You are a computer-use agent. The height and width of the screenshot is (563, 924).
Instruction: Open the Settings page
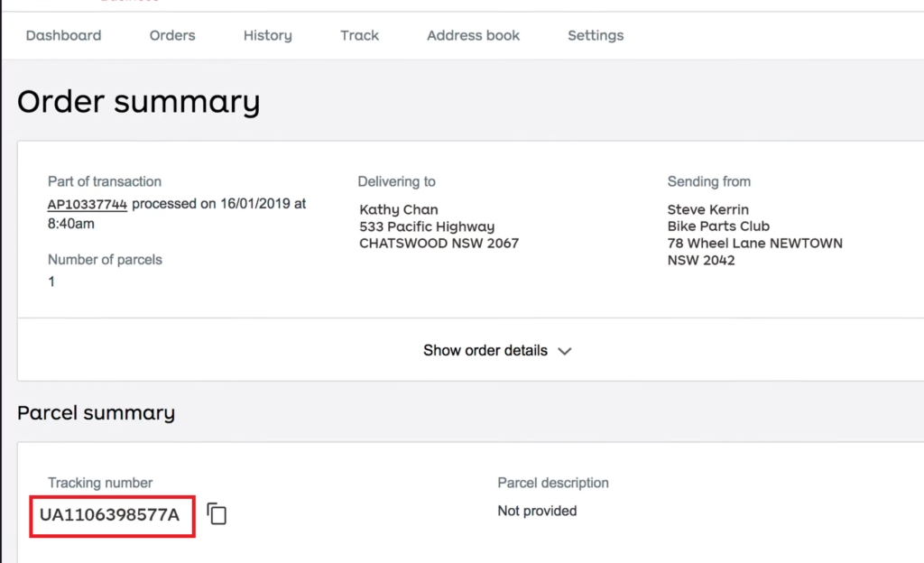pos(595,35)
